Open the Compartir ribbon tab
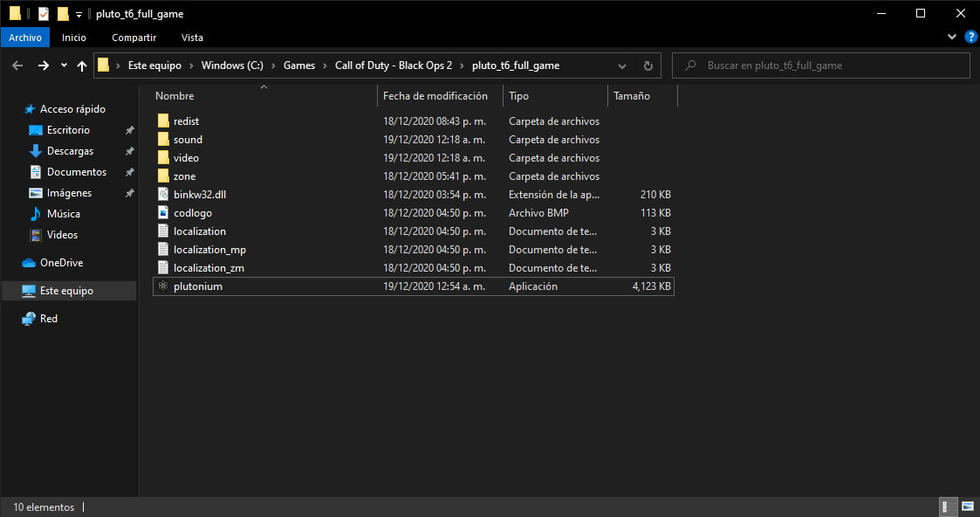This screenshot has width=980, height=517. (x=134, y=38)
